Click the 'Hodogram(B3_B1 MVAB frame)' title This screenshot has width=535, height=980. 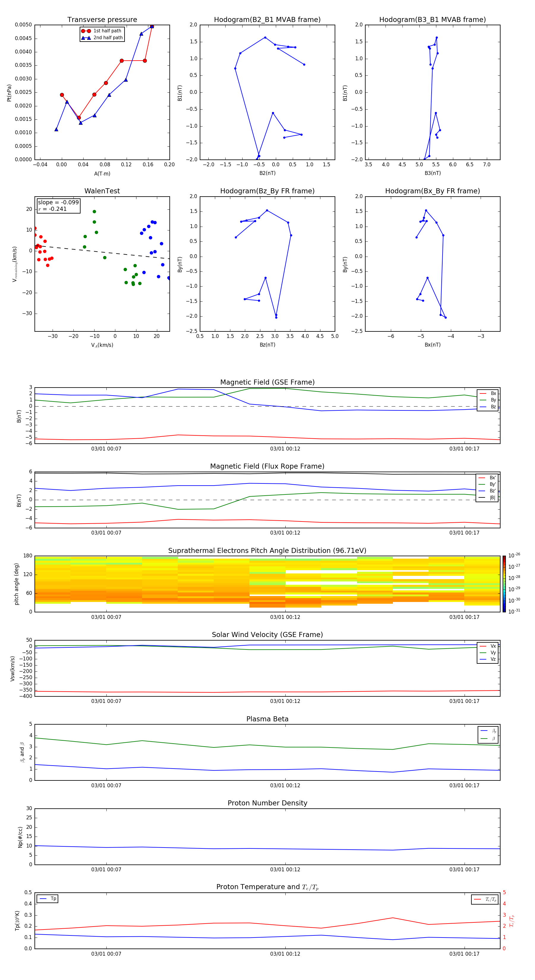[432, 19]
